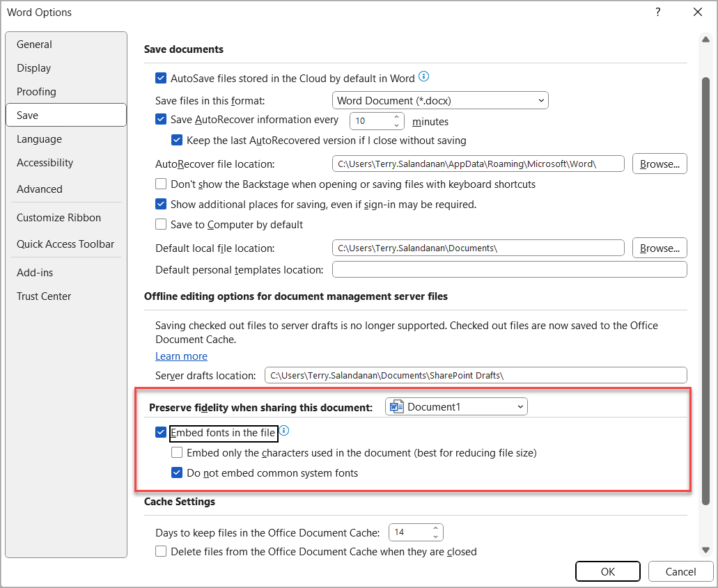This screenshot has width=718, height=588.
Task: Open the Language options category
Action: (x=66, y=138)
